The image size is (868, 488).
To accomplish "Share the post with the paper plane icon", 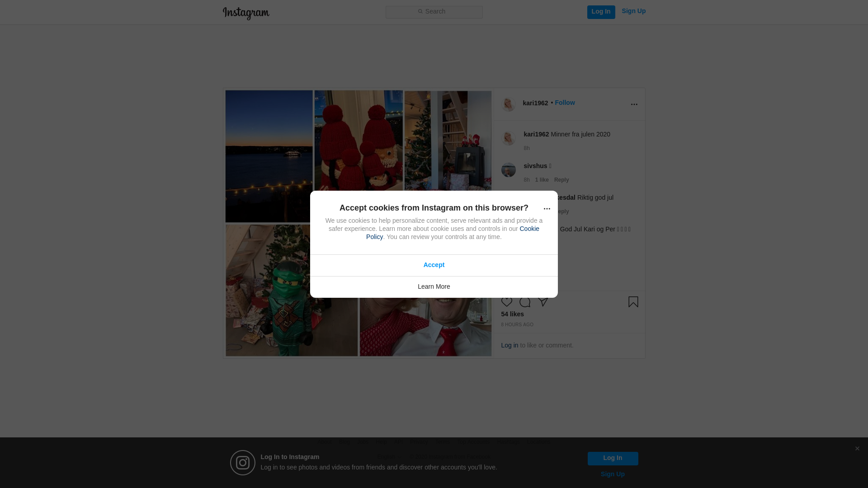I will (x=542, y=301).
